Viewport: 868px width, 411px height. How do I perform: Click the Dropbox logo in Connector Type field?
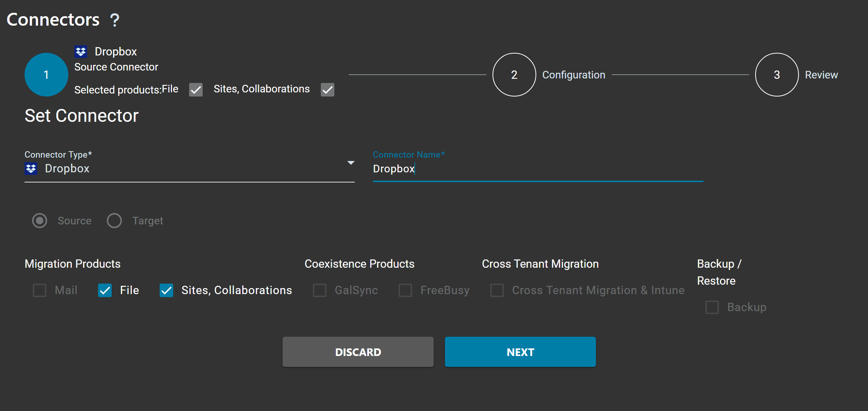coord(31,169)
